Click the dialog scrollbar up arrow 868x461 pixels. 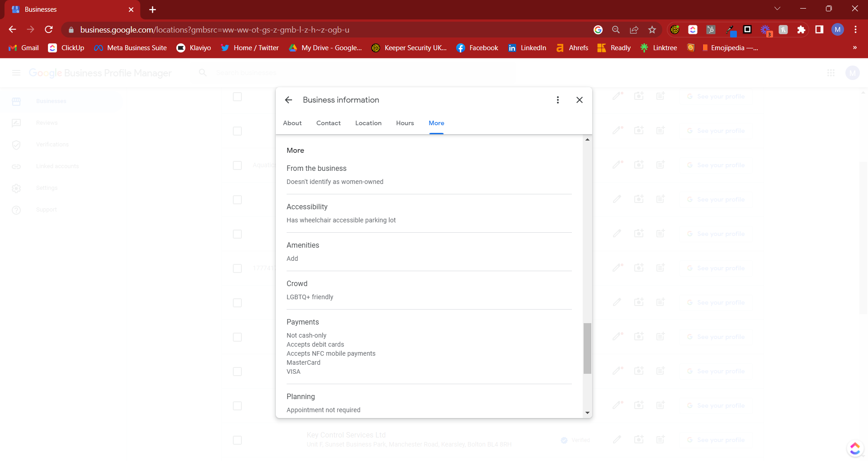[x=587, y=140]
